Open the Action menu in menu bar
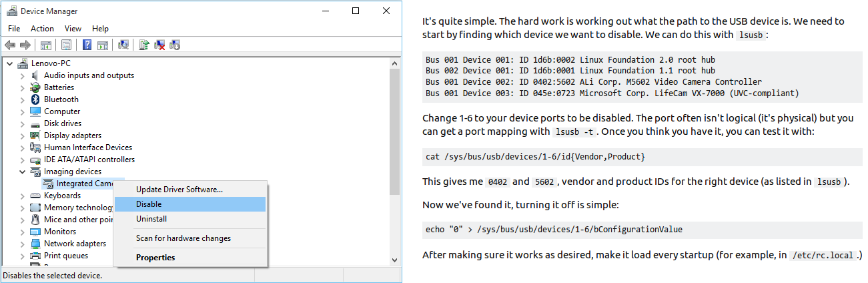The width and height of the screenshot is (868, 283). tap(42, 29)
